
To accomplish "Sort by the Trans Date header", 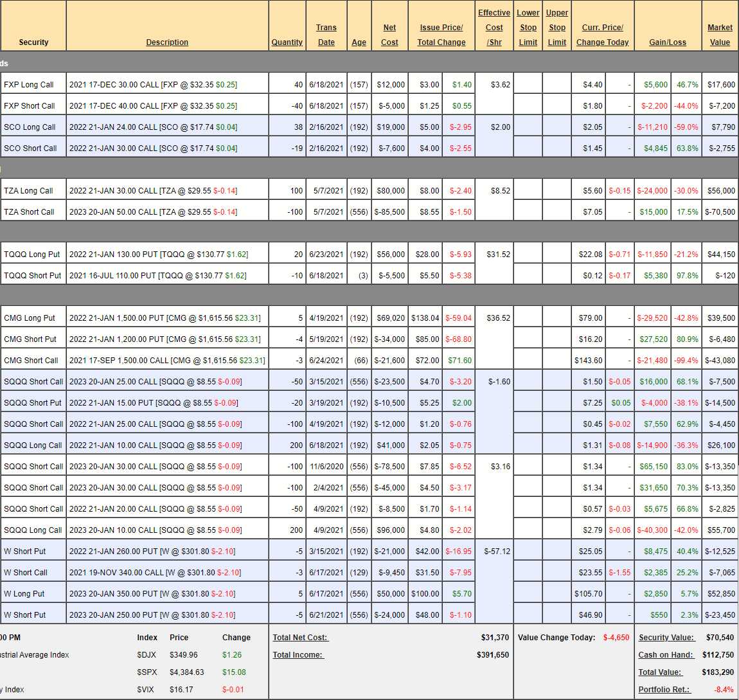I will click(x=326, y=35).
